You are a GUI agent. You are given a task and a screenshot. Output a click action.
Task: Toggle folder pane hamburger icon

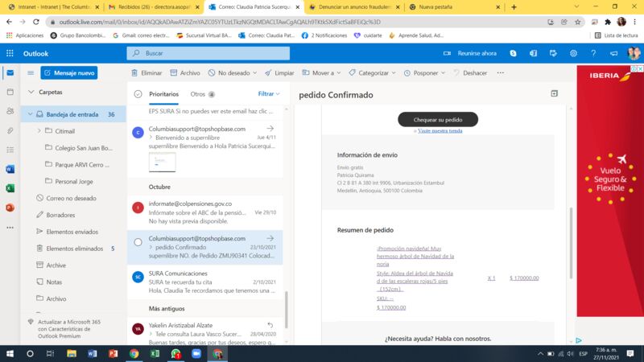tap(31, 73)
